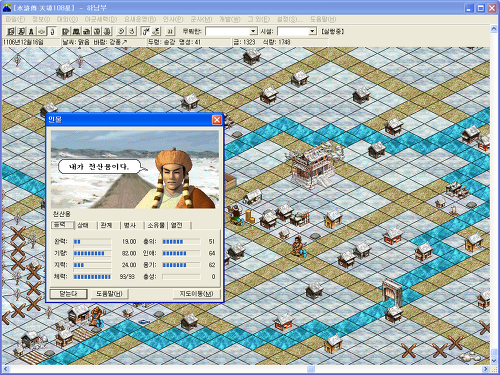Click the first icon of the second toolbar group
Viewport: 500px width, 375px height.
pyautogui.click(x=66, y=31)
